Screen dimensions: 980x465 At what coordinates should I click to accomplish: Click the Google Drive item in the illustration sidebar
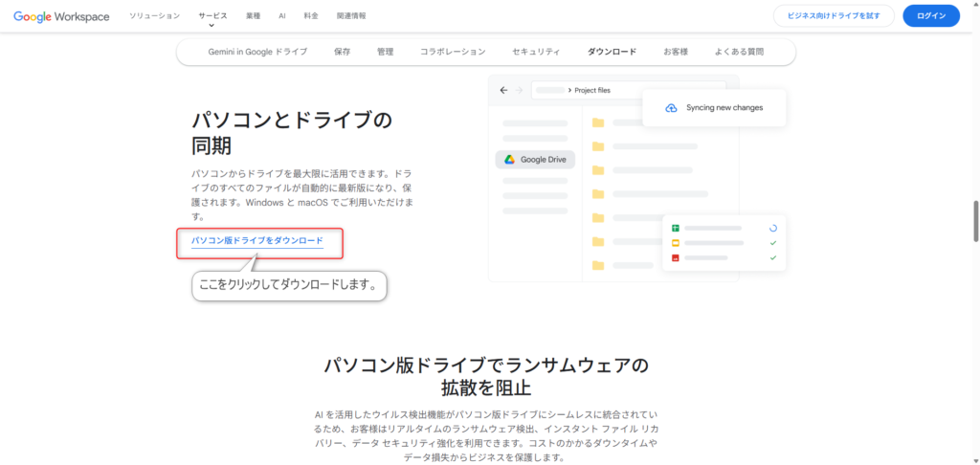pyautogui.click(x=535, y=160)
